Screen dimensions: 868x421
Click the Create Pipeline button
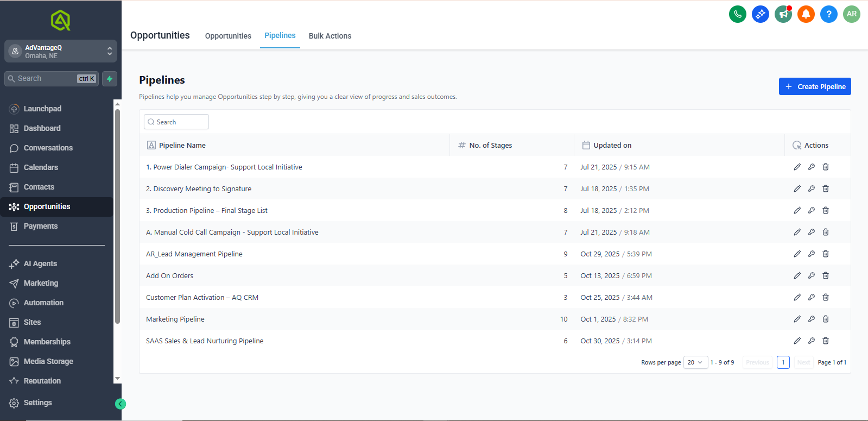814,86
